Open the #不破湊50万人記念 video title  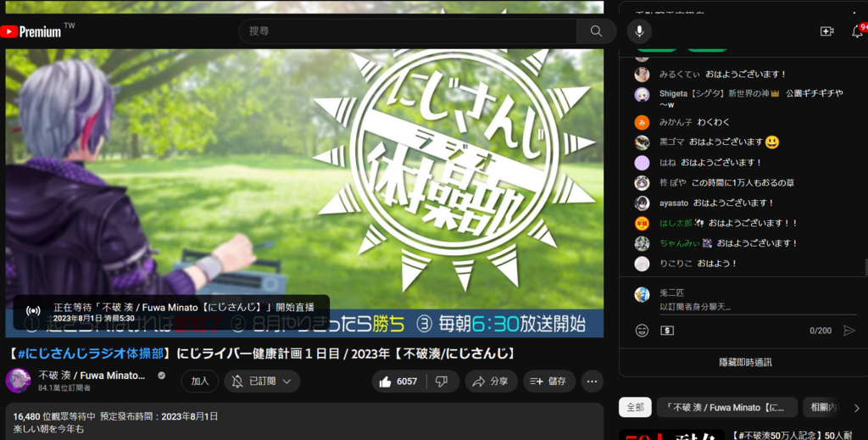pyautogui.click(x=792, y=436)
